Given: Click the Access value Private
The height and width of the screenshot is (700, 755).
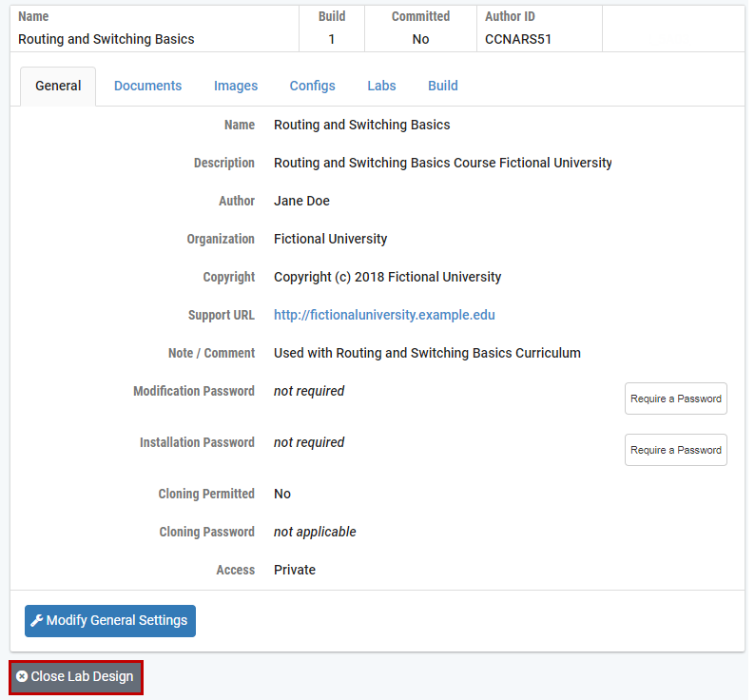Looking at the screenshot, I should click(x=295, y=570).
